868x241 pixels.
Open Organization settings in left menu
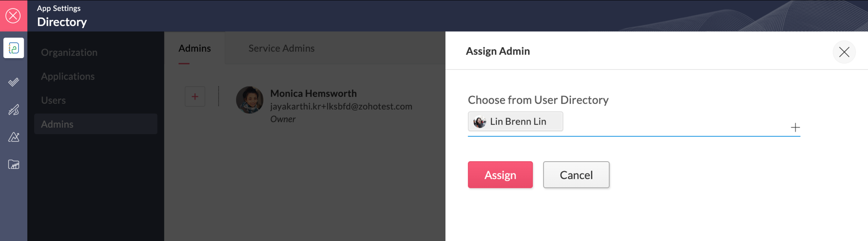click(x=69, y=52)
